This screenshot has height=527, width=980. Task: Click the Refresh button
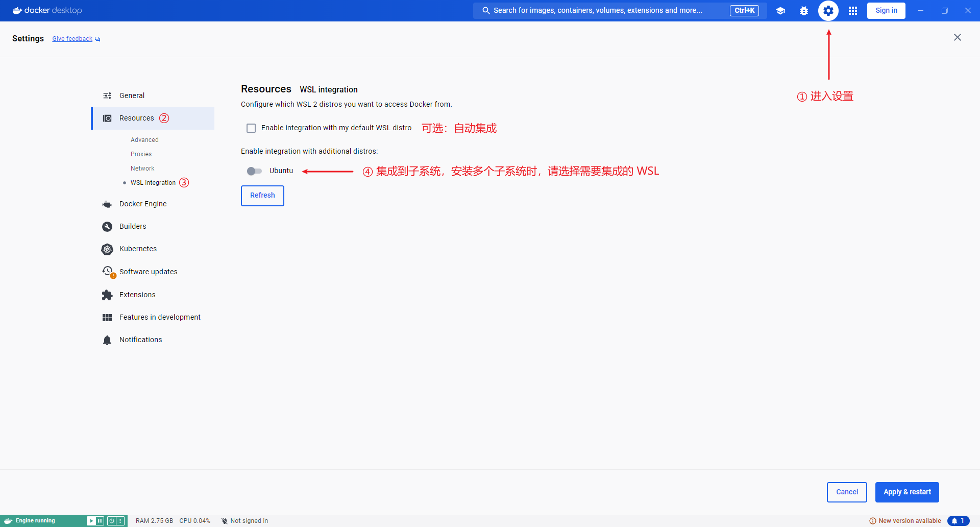(262, 196)
